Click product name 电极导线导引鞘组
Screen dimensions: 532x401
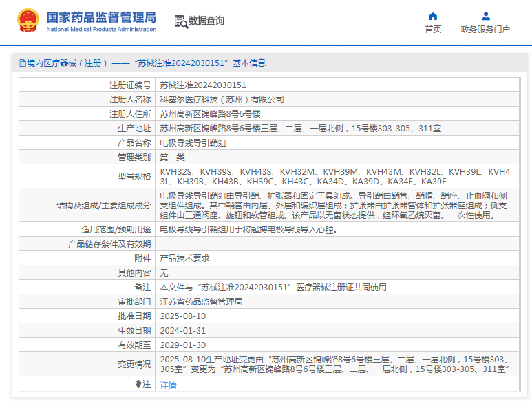click(x=193, y=143)
